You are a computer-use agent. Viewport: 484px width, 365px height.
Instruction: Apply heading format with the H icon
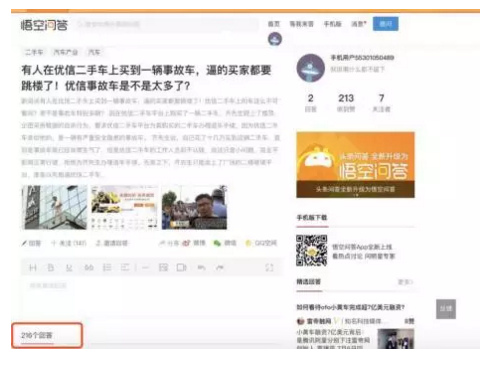(x=33, y=268)
